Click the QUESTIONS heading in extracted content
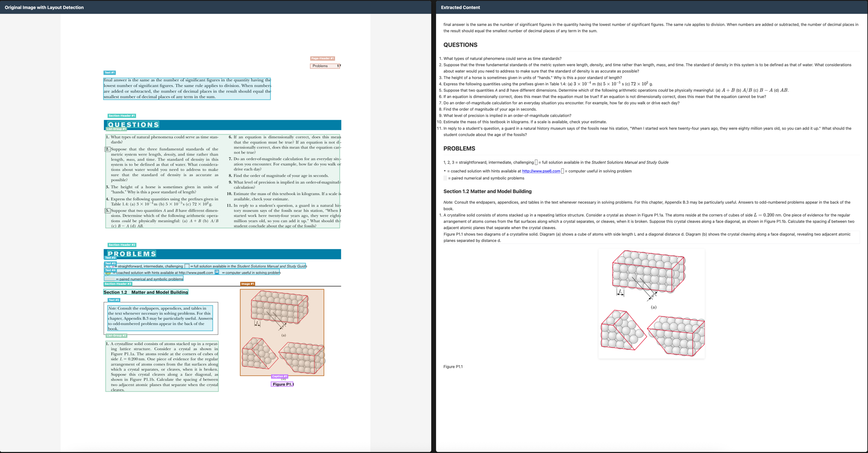The image size is (868, 453). click(460, 45)
